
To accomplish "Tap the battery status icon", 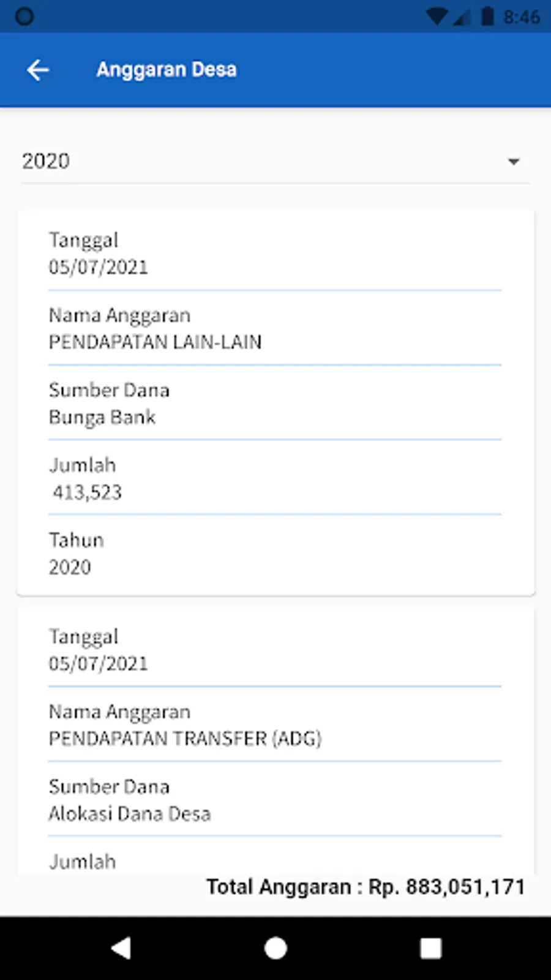I will (x=487, y=17).
